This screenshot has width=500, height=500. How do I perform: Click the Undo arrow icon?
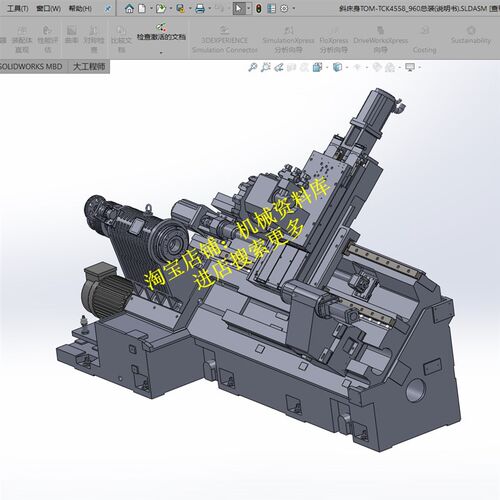tap(220, 9)
